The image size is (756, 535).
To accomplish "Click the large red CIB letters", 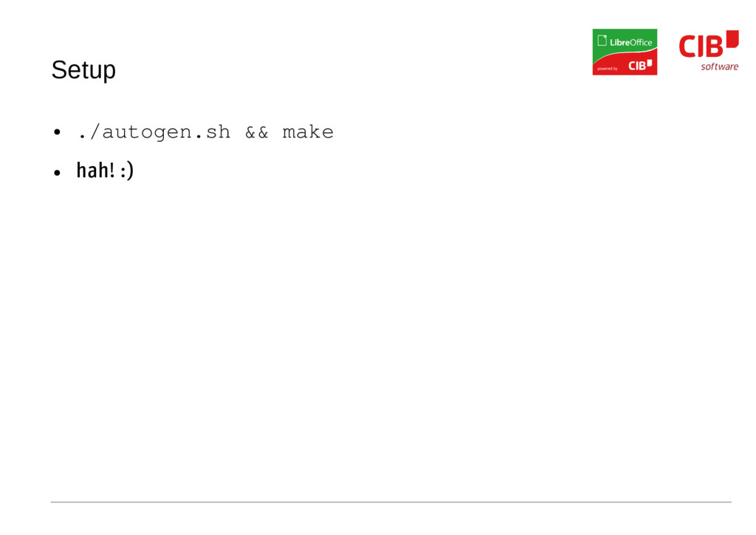I will (x=701, y=47).
